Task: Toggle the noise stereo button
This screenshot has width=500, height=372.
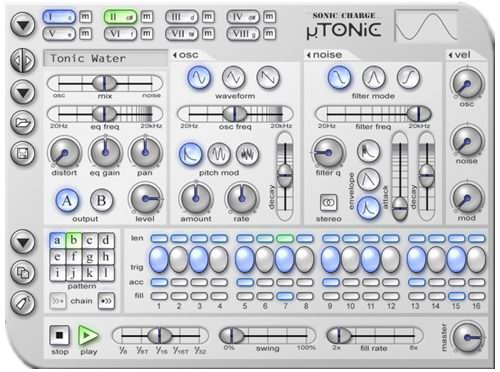Action: click(x=329, y=202)
